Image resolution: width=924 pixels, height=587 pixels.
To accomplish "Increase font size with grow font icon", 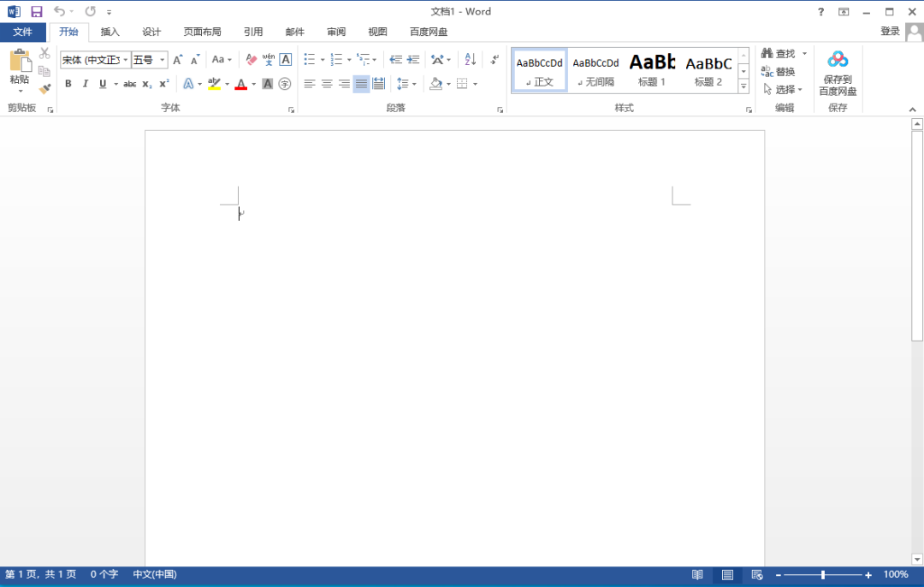I will tap(177, 60).
